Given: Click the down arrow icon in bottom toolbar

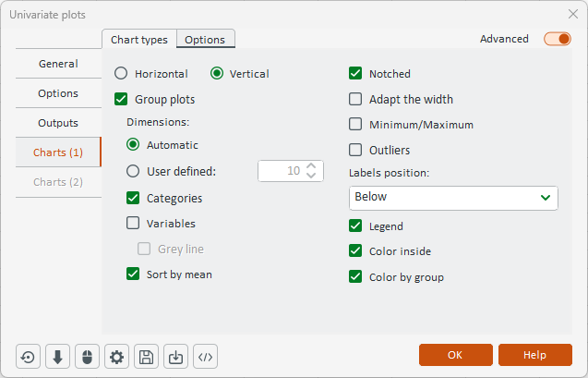Looking at the screenshot, I should [x=57, y=357].
